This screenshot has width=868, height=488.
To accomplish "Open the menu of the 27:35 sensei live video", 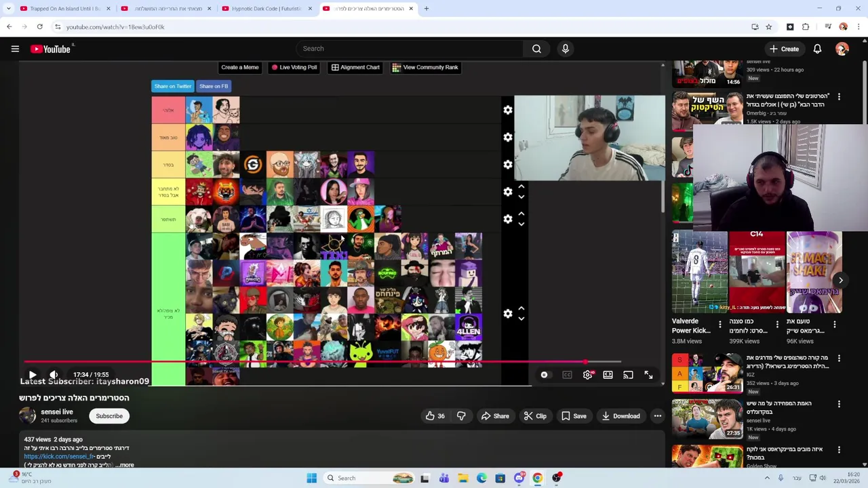I will (x=839, y=404).
